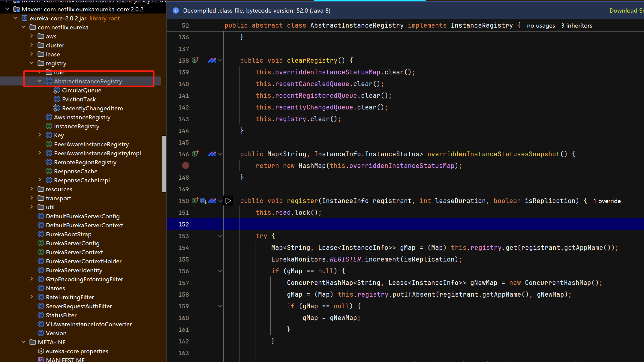Click the project tree vertical scrollbar
The width and height of the screenshot is (644, 362).
pyautogui.click(x=164, y=164)
